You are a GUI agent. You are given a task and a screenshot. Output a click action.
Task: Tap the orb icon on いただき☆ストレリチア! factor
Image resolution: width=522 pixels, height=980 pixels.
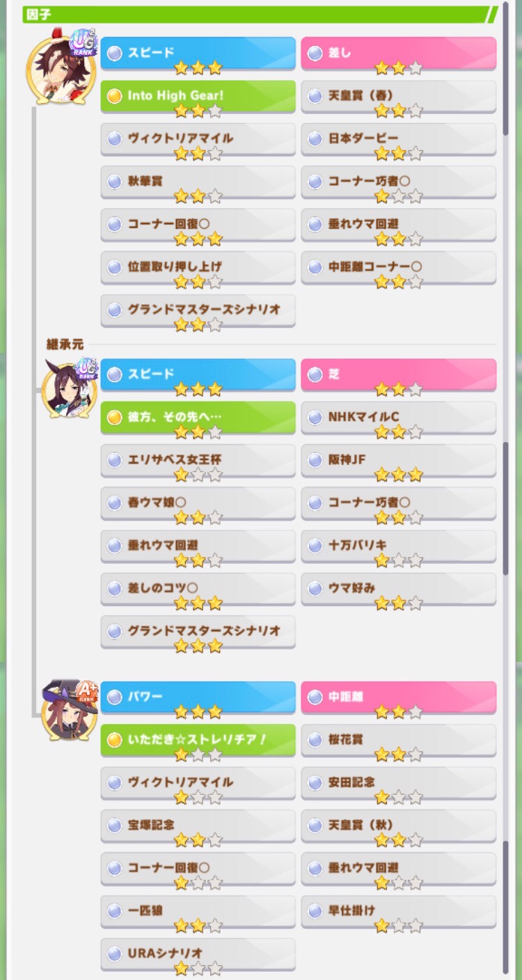coord(115,740)
